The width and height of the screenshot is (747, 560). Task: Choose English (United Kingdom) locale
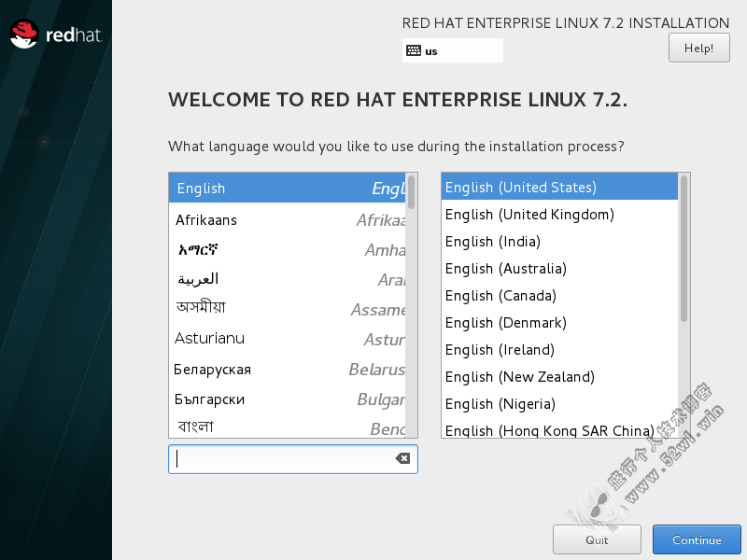click(x=559, y=215)
